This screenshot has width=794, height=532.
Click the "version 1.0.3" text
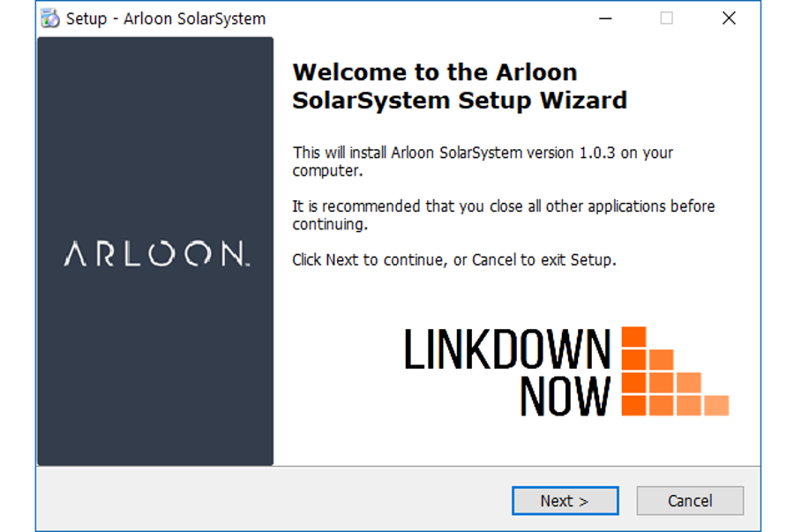(571, 153)
